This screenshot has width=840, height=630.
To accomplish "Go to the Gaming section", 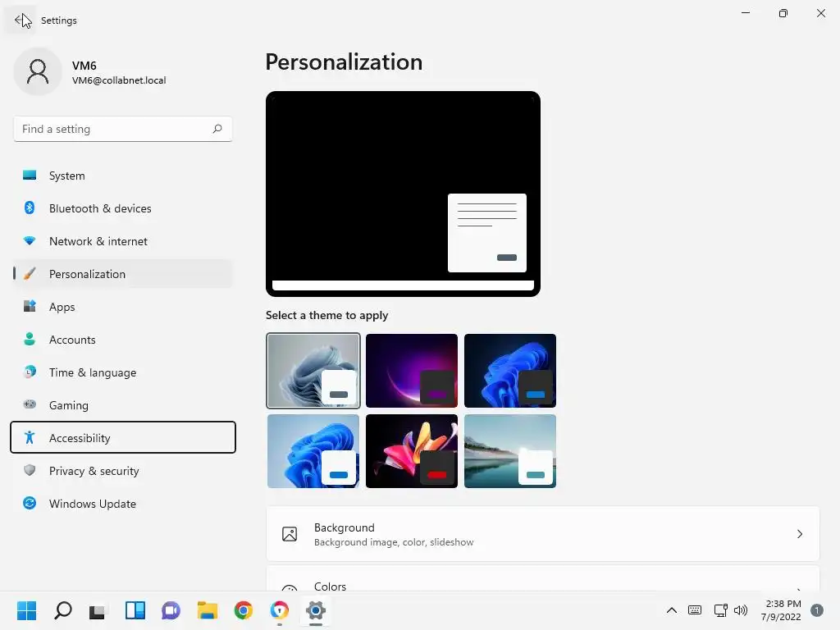I will (123, 405).
